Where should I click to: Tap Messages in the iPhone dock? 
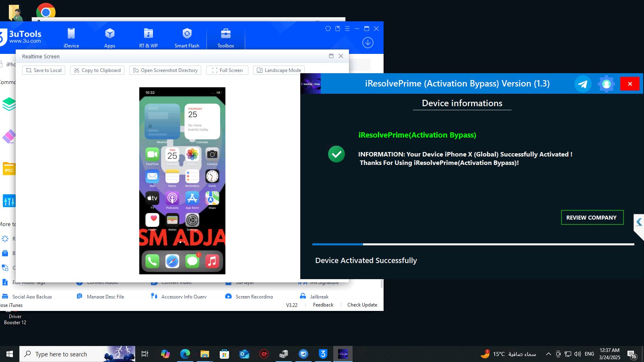(192, 261)
